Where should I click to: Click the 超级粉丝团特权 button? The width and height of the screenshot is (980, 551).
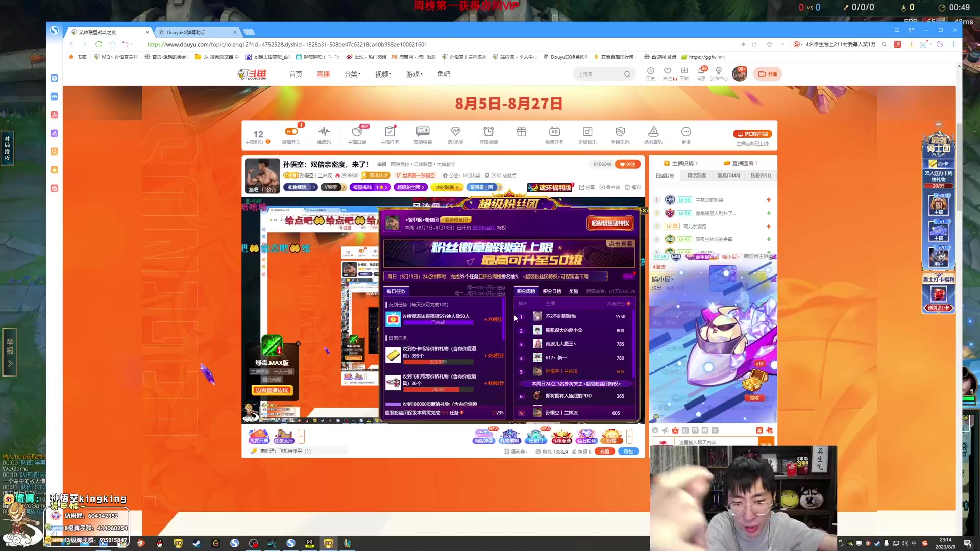(610, 223)
